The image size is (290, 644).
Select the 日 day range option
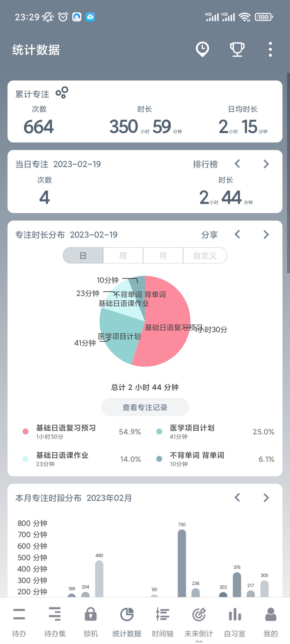[83, 255]
